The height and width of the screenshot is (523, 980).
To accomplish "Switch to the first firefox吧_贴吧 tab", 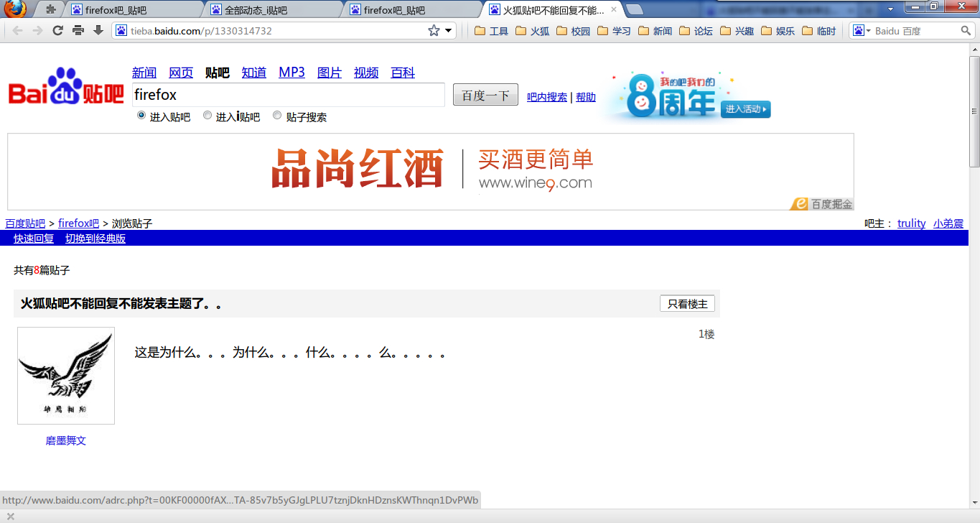I will tap(134, 10).
